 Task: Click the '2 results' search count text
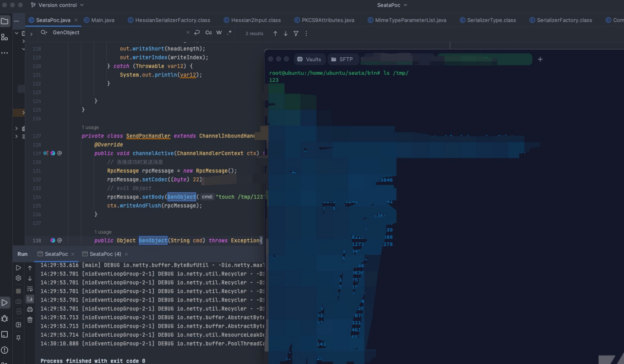click(x=254, y=33)
